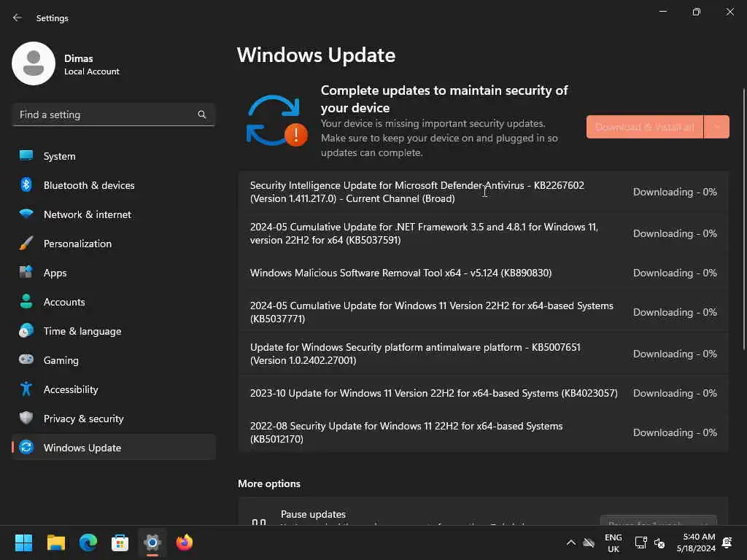Click the Pause updates option
This screenshot has width=747, height=560.
point(483,511)
